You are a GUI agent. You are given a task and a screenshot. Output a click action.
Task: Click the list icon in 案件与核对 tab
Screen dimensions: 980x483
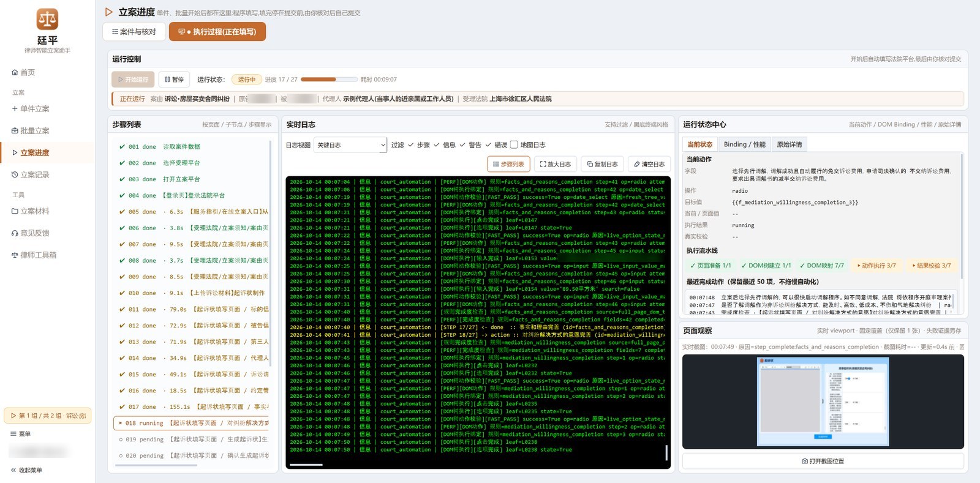click(115, 32)
